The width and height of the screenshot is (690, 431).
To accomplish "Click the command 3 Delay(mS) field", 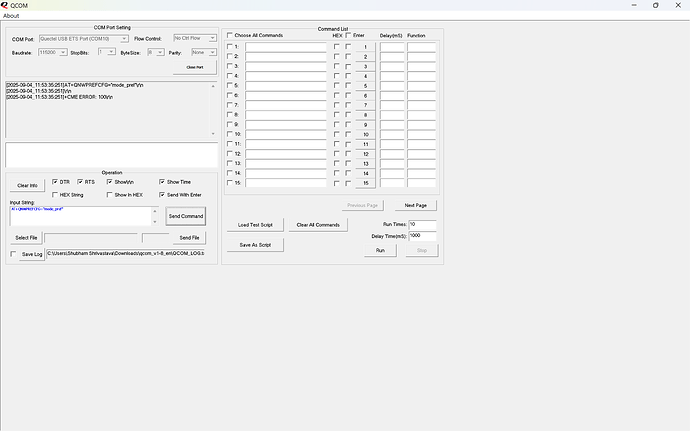I will (x=392, y=66).
